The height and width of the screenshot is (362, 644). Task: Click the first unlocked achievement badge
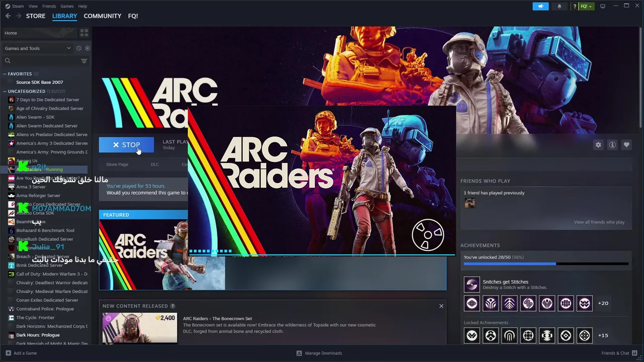coord(472,303)
